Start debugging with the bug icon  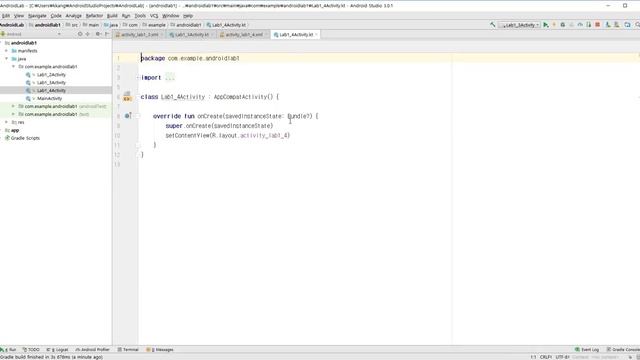(x=562, y=25)
